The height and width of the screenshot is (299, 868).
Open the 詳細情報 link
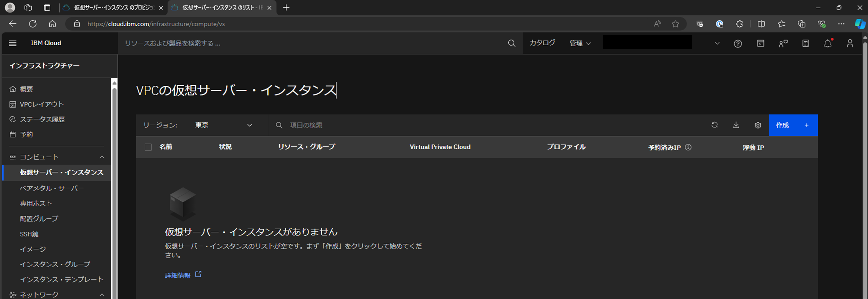[178, 275]
